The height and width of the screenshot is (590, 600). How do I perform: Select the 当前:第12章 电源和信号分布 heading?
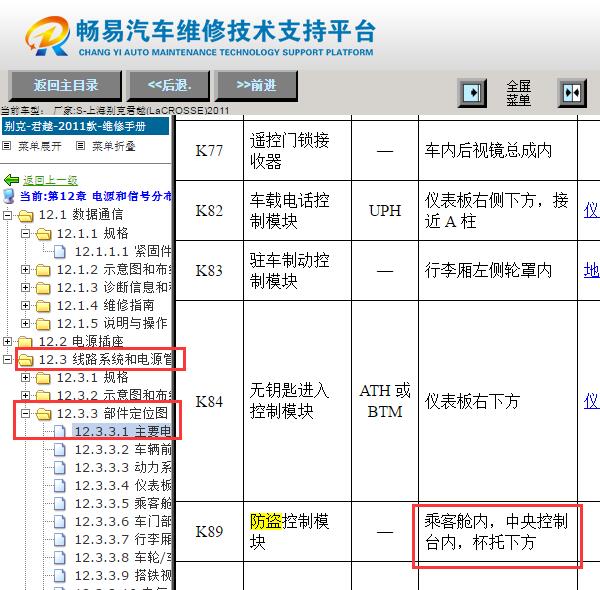coord(96,196)
